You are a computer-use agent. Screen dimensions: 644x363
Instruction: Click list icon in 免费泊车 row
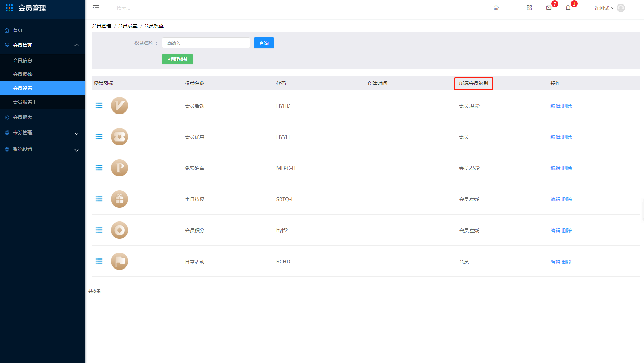tap(99, 168)
